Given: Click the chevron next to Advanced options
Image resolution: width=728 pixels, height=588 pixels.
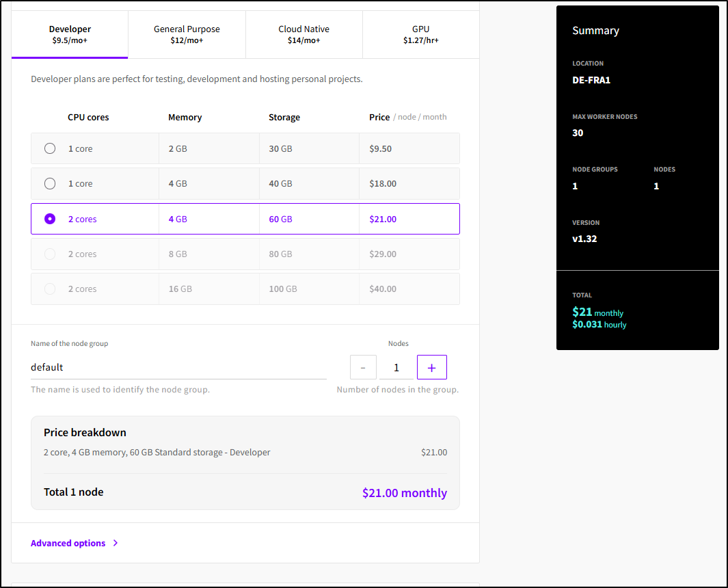Looking at the screenshot, I should 116,543.
